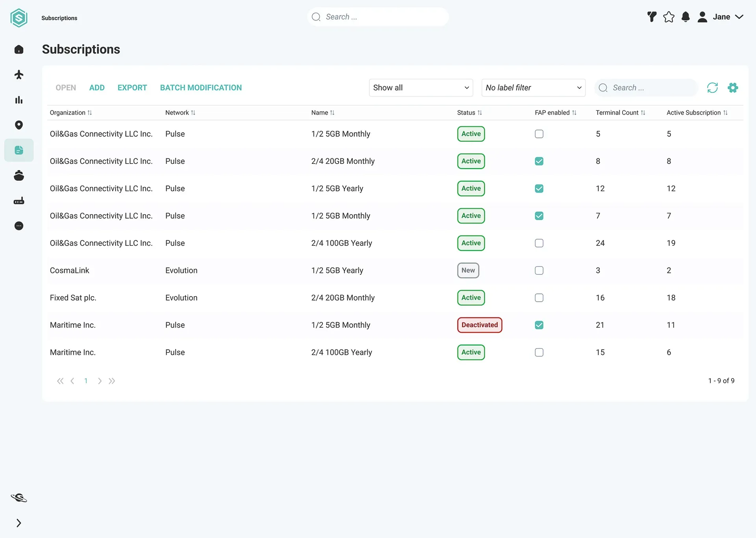756x538 pixels.
Task: Open the ship vessel sidebar icon
Action: (19, 175)
